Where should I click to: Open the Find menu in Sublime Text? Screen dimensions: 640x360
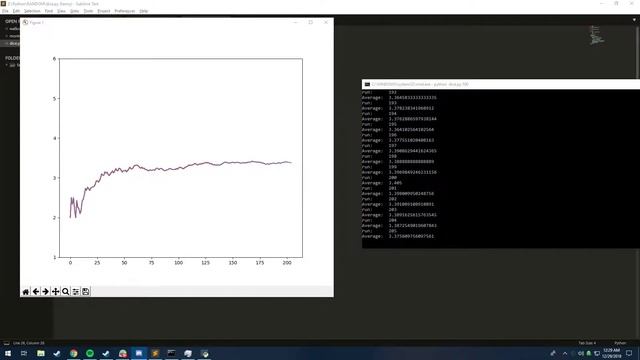point(49,11)
